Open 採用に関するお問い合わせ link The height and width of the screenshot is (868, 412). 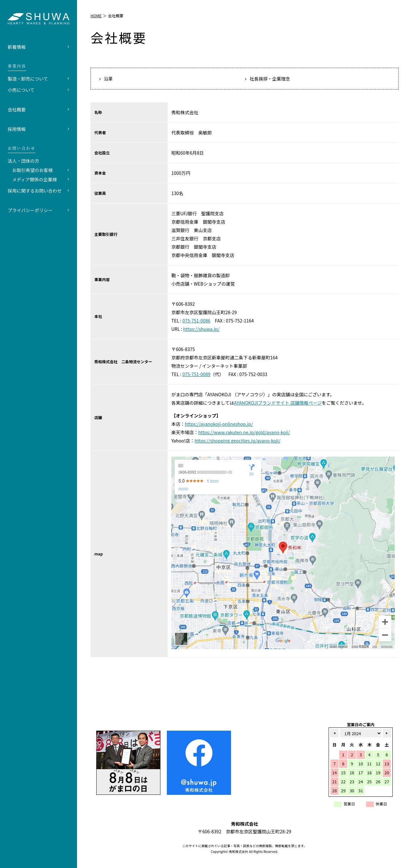pyautogui.click(x=39, y=191)
